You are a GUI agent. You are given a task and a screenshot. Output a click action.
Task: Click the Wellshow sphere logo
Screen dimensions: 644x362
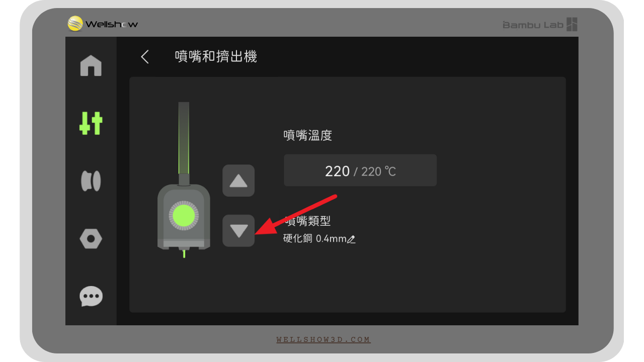click(x=75, y=24)
